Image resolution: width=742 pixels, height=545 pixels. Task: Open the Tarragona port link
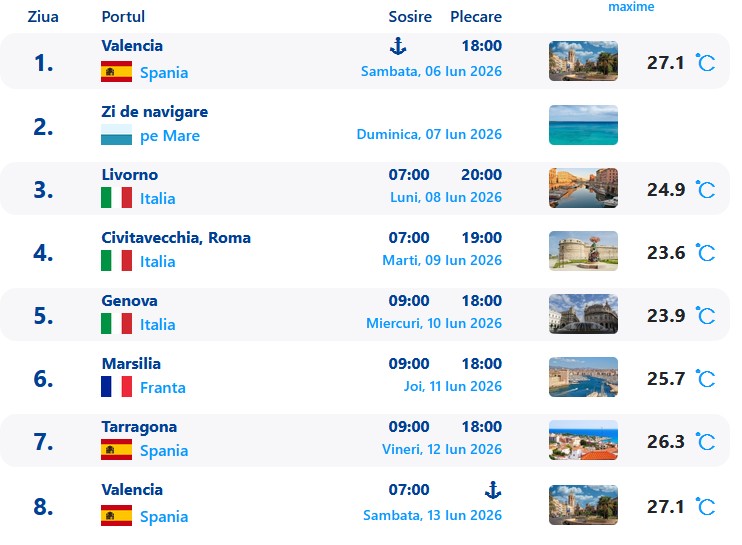(x=139, y=427)
